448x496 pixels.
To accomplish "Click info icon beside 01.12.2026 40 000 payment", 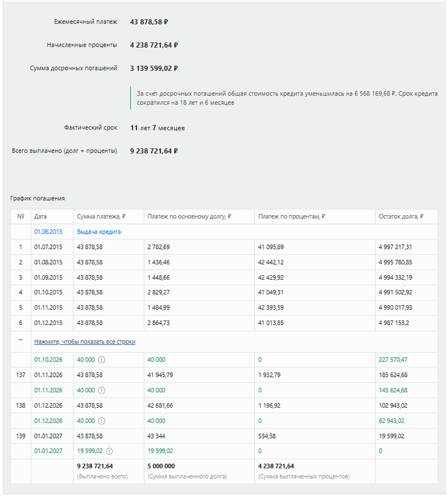I will (x=101, y=421).
